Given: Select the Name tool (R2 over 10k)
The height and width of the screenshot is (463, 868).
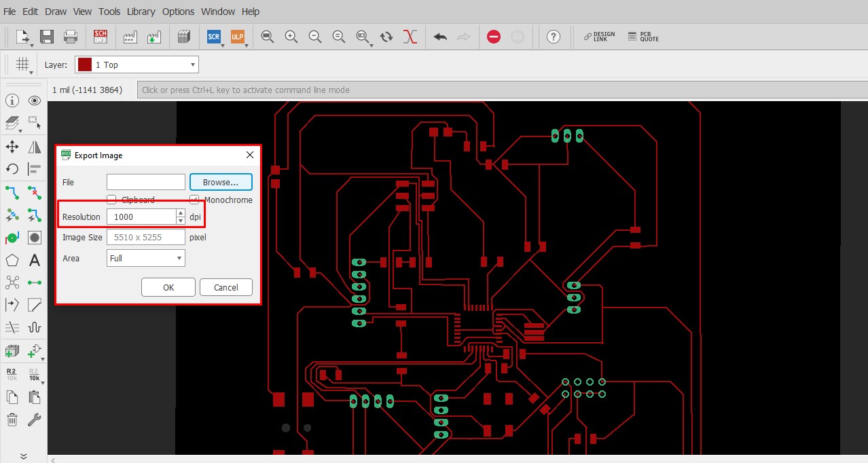Looking at the screenshot, I should pos(12,374).
